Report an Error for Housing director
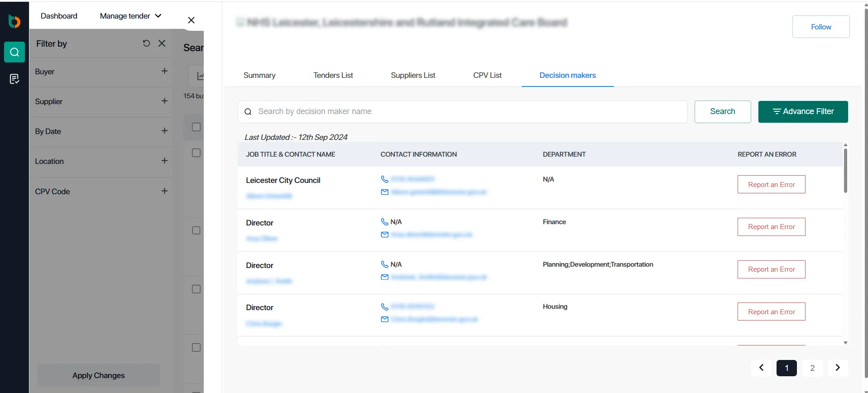 point(771,312)
